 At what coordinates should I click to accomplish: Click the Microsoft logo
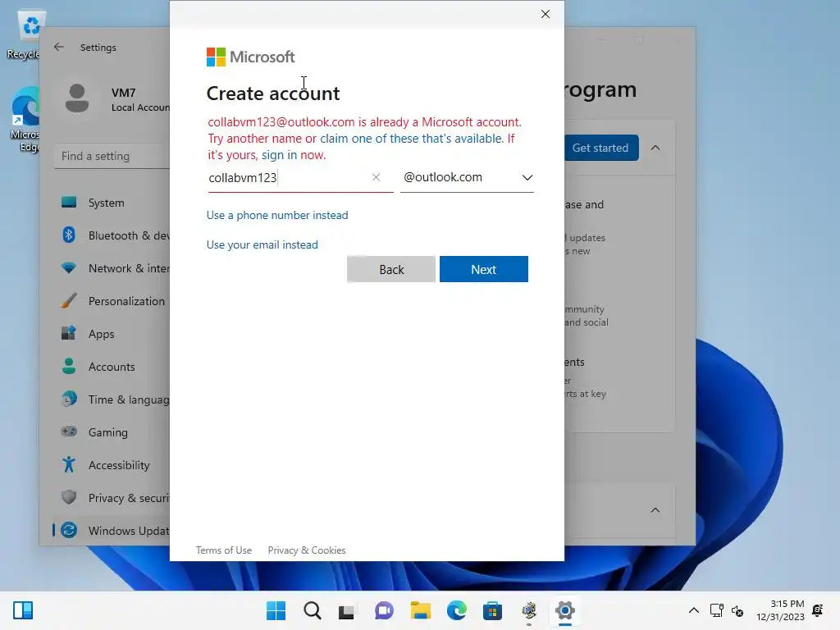coord(251,57)
